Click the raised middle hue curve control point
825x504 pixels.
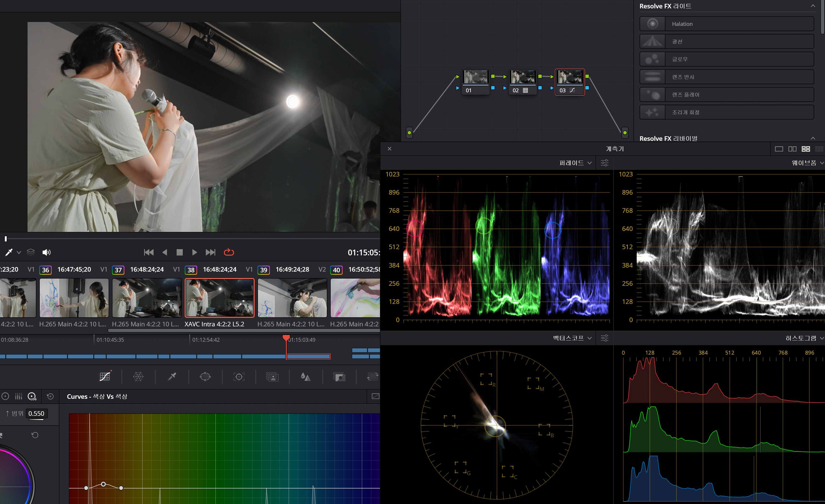click(x=103, y=484)
